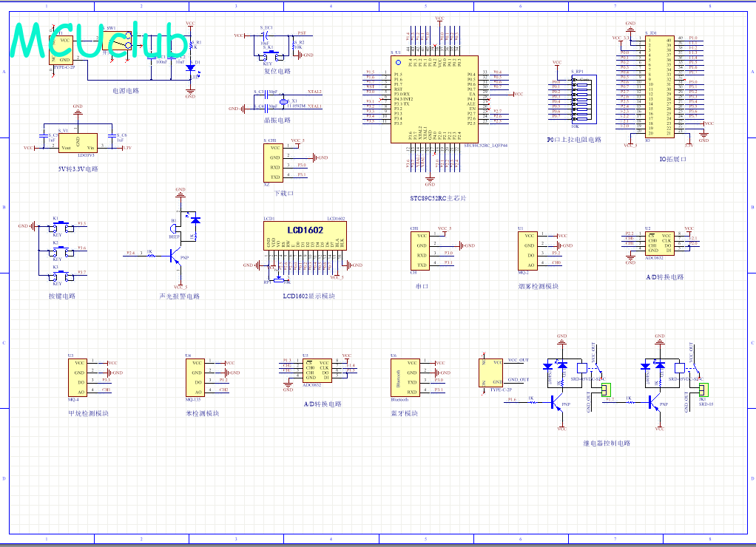756x547 pixels.
Task: Select the ADC0832 chip labeled U5
Action: [317, 370]
